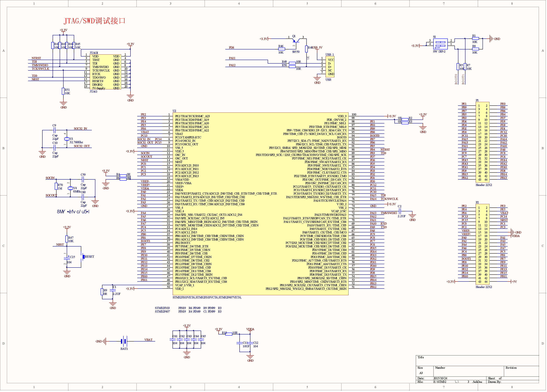Select resistor R7 above BOOT1
This screenshot has width=547, height=392.
pos(465,67)
